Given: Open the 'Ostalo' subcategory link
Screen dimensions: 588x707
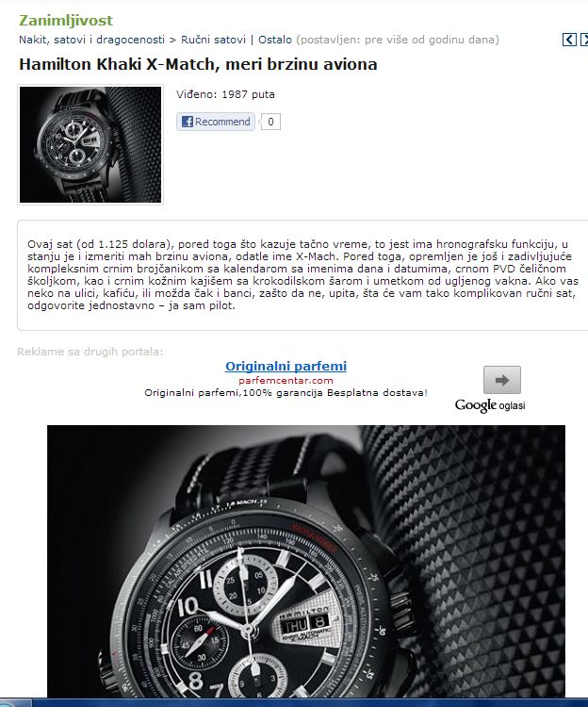Looking at the screenshot, I should pyautogui.click(x=275, y=40).
